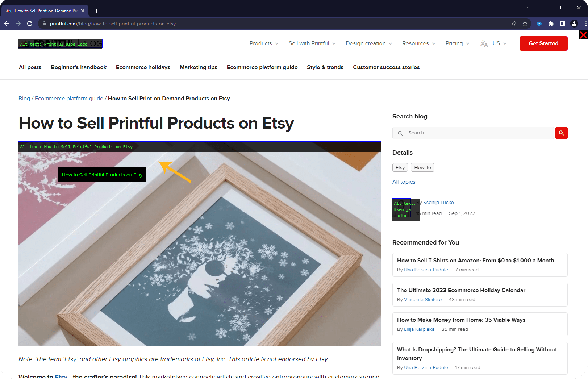Click the Etsy topic tag
Screen dimensions: 588x379
(x=400, y=167)
